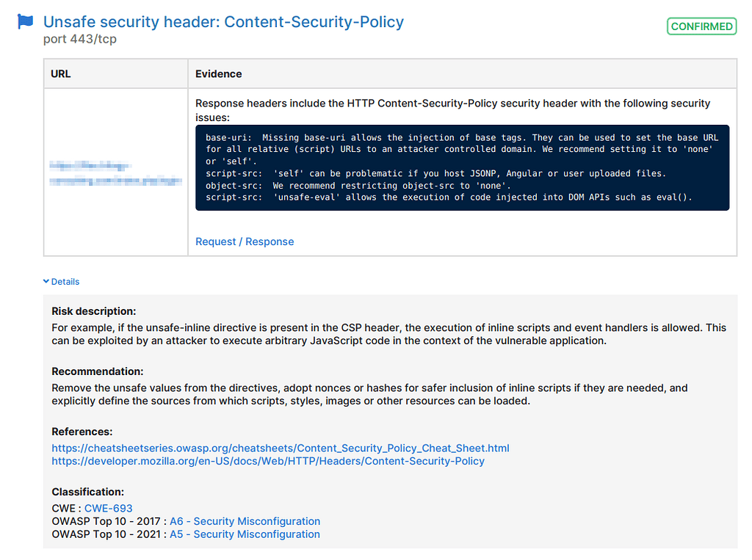Image resolution: width=752 pixels, height=560 pixels.
Task: Open the Mozilla developer Content-Security-Policy link
Action: coord(268,461)
